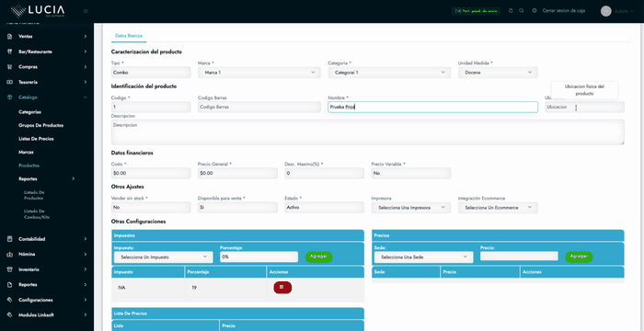Screen dimensions: 644x331
Task: Click Cerrar sesion de caja link
Action: pos(563,11)
